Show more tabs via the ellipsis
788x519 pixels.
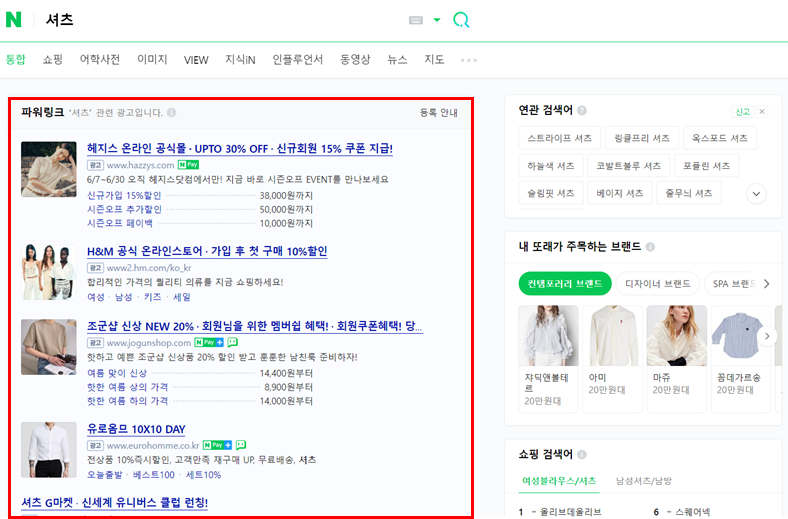point(469,60)
